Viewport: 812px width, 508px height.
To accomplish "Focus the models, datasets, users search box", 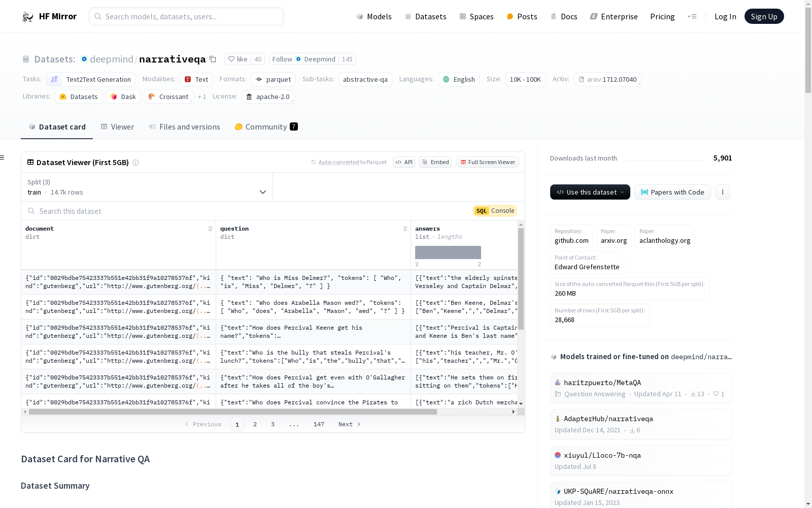I will tap(186, 16).
